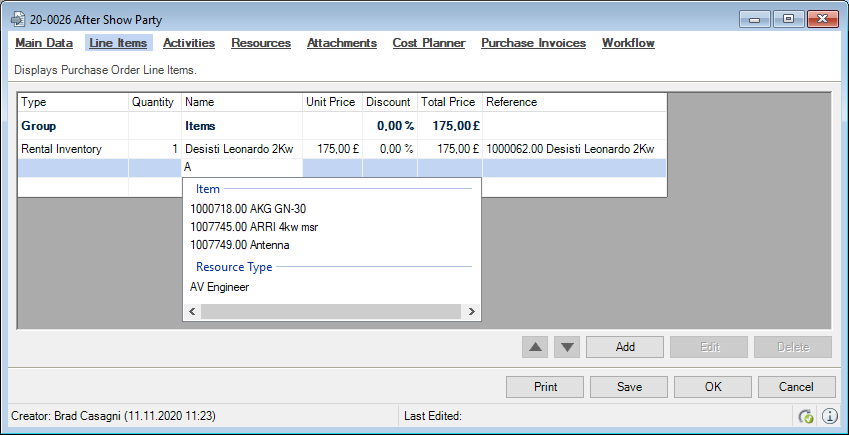Click the Name input field containing A

(x=240, y=167)
